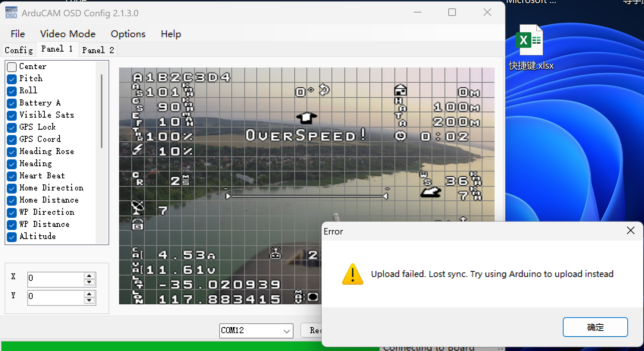Screen dimensions: 644x351
Task: Increase the X value with up arrow
Action: click(89, 276)
